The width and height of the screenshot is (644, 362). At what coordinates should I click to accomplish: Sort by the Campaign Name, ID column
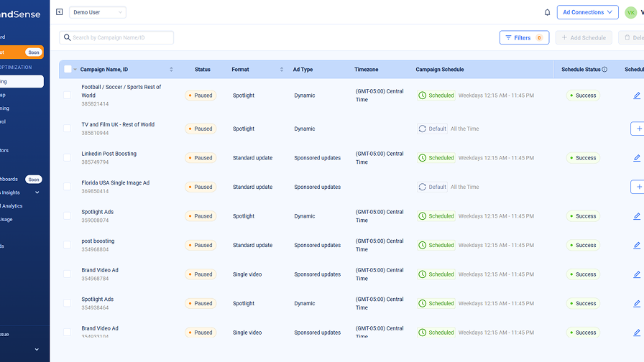(x=171, y=70)
